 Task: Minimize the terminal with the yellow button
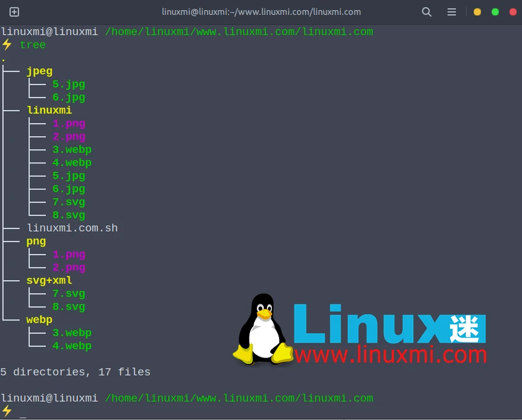pyautogui.click(x=477, y=12)
